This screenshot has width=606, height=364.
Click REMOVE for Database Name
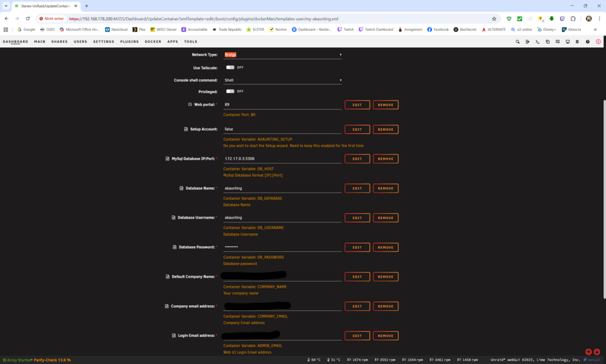click(x=385, y=188)
